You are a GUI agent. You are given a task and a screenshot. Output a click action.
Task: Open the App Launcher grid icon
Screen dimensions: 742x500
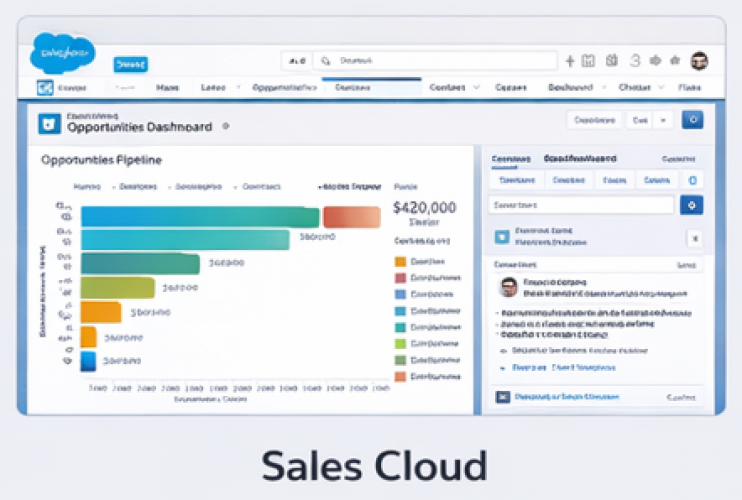pyautogui.click(x=45, y=88)
